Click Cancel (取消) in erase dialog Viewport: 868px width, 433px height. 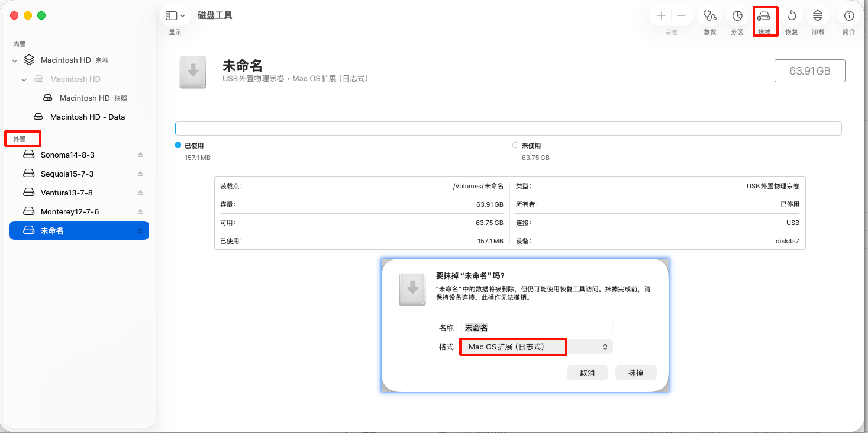(587, 373)
